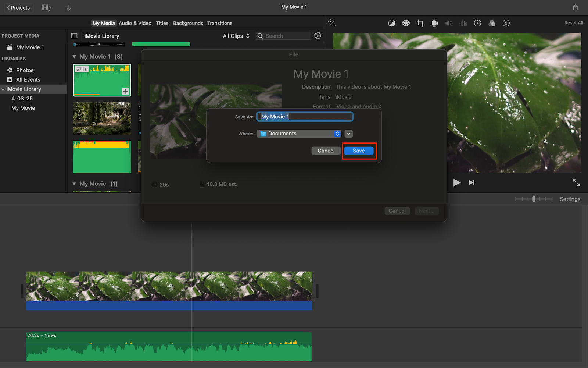Expand the save dialog with the chevron button

click(349, 134)
